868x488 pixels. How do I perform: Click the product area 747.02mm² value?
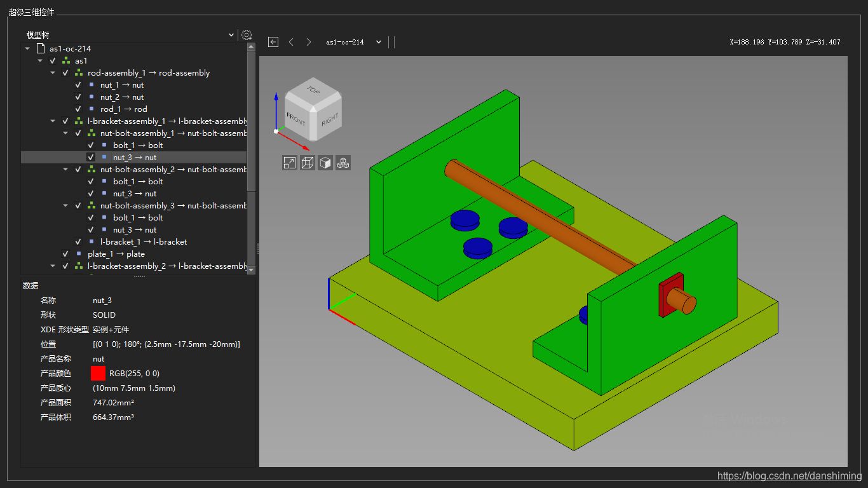pyautogui.click(x=113, y=403)
